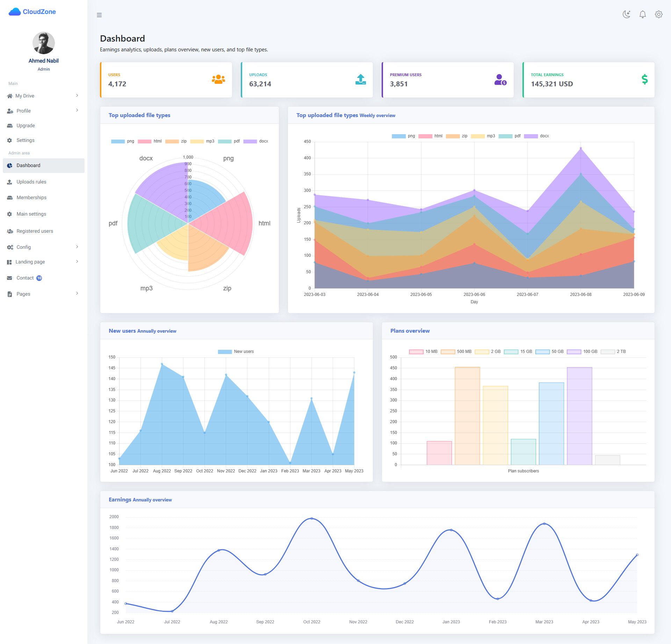Open Registered users link
This screenshot has height=644, width=671.
[35, 231]
